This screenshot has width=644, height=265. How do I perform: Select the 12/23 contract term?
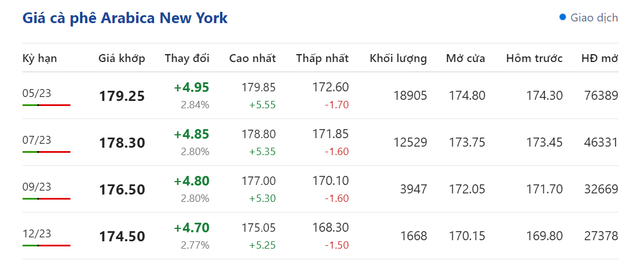[x=37, y=234]
